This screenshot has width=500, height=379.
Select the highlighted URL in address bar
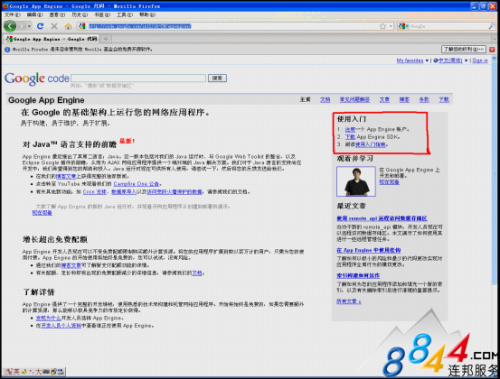coord(140,26)
